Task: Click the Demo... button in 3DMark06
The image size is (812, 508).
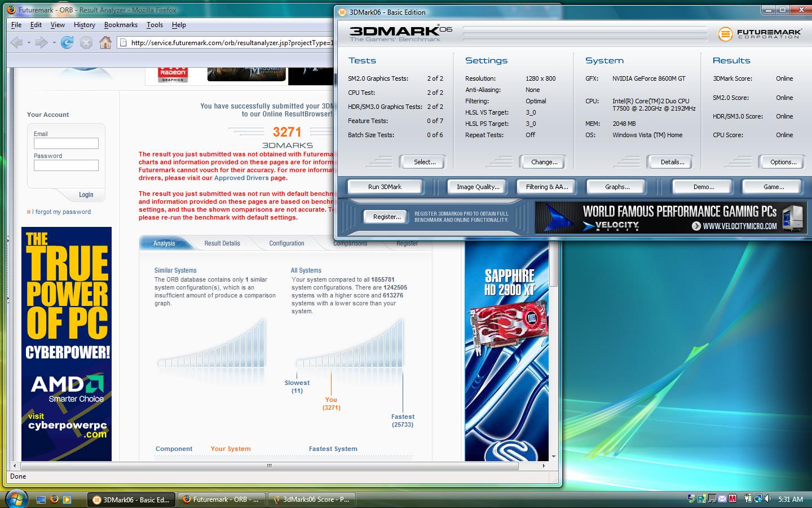Action: (x=703, y=187)
